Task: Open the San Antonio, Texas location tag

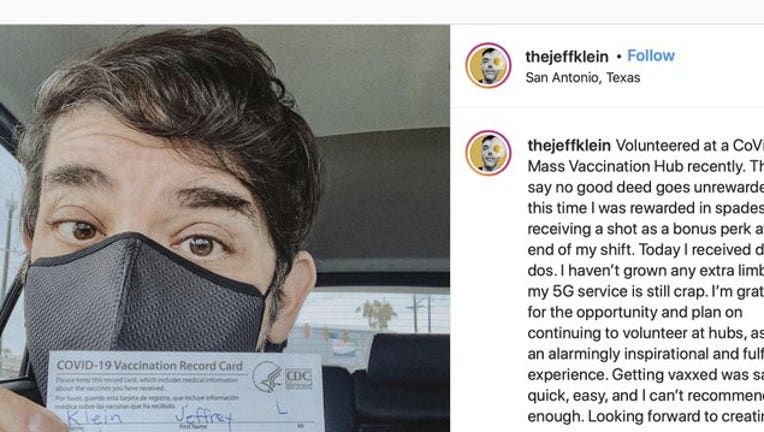Action: pos(583,77)
